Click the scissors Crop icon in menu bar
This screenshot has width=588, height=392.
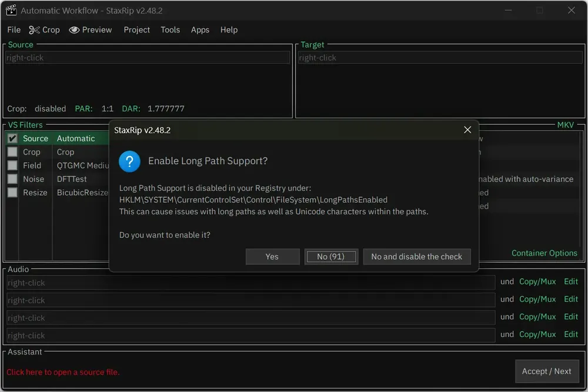click(x=34, y=30)
